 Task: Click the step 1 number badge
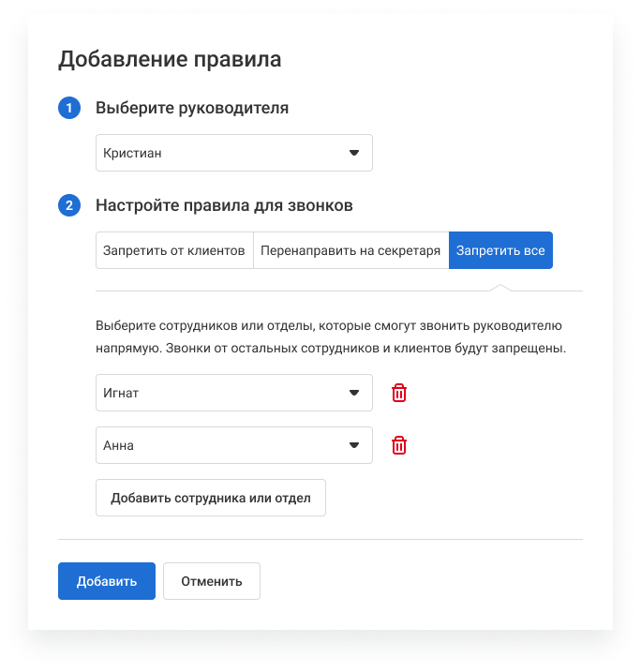coord(69,108)
